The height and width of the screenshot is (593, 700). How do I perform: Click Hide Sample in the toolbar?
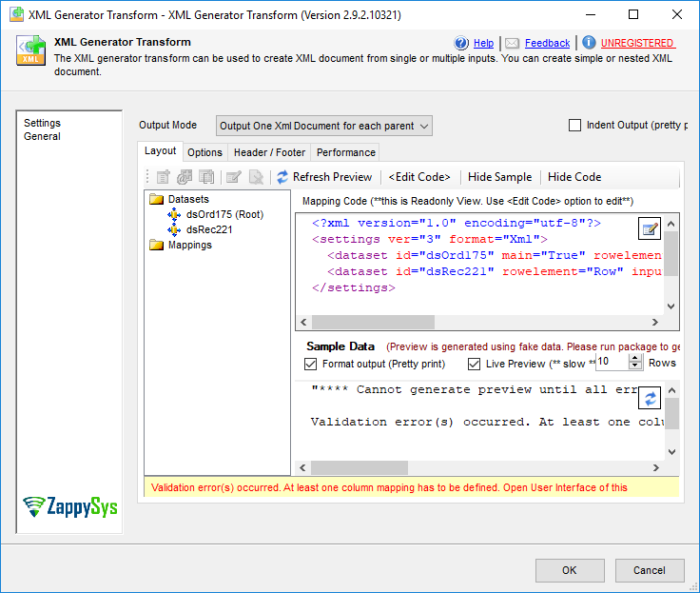point(499,177)
